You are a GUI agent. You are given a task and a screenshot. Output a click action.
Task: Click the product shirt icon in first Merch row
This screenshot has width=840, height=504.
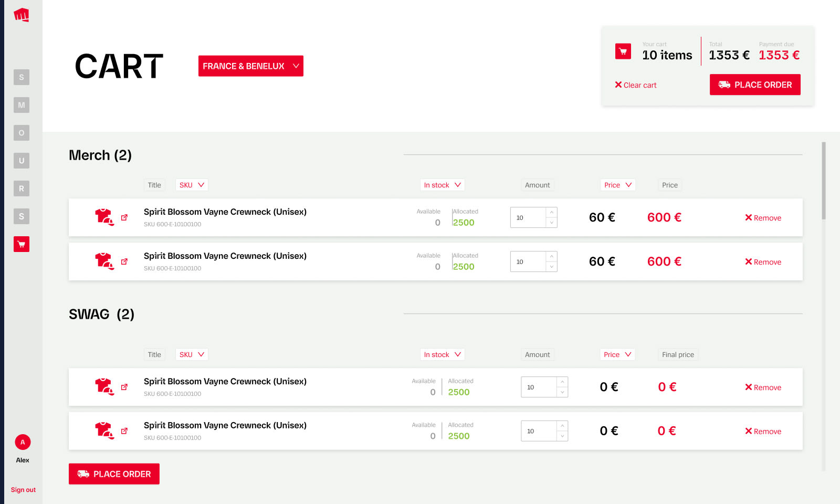click(x=104, y=217)
